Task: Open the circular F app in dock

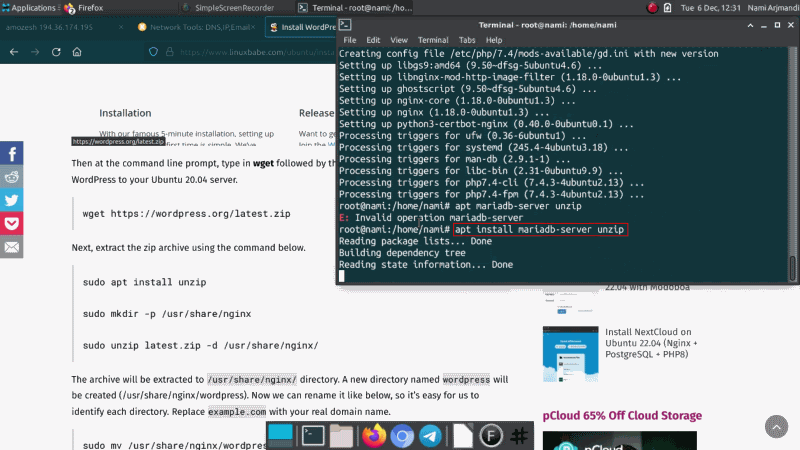Action: pos(491,436)
